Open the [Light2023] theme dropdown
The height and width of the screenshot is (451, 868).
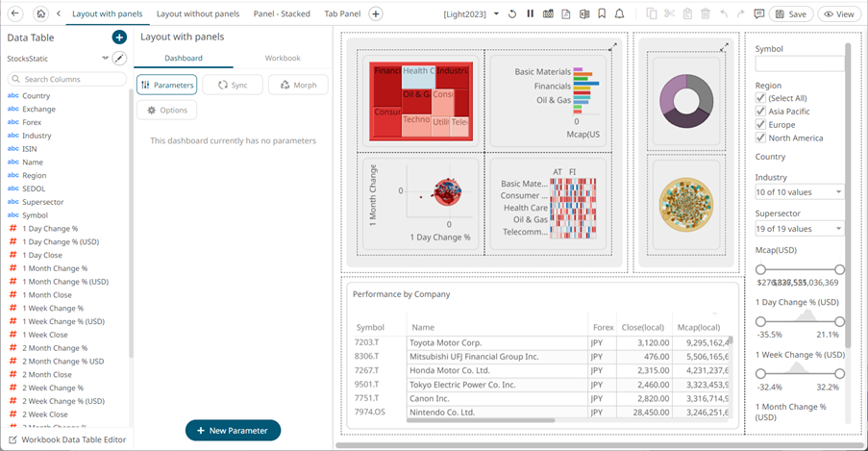click(471, 14)
